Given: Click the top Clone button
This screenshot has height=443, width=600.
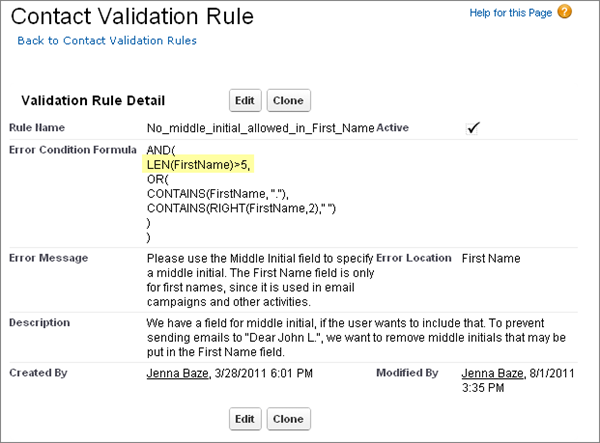Looking at the screenshot, I should 289,100.
